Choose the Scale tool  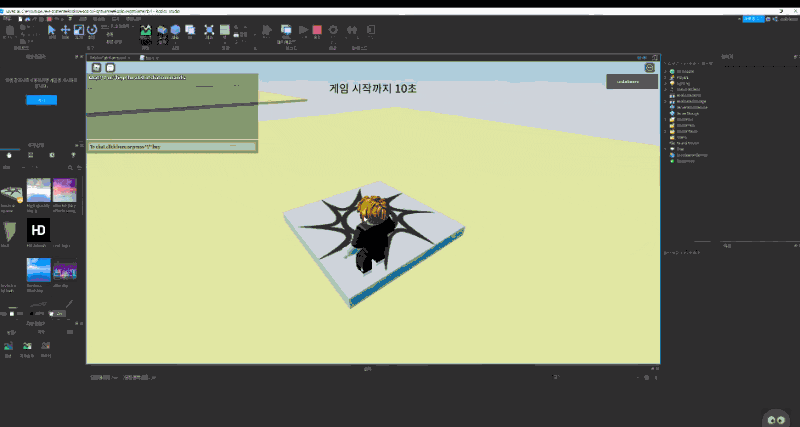(78, 31)
